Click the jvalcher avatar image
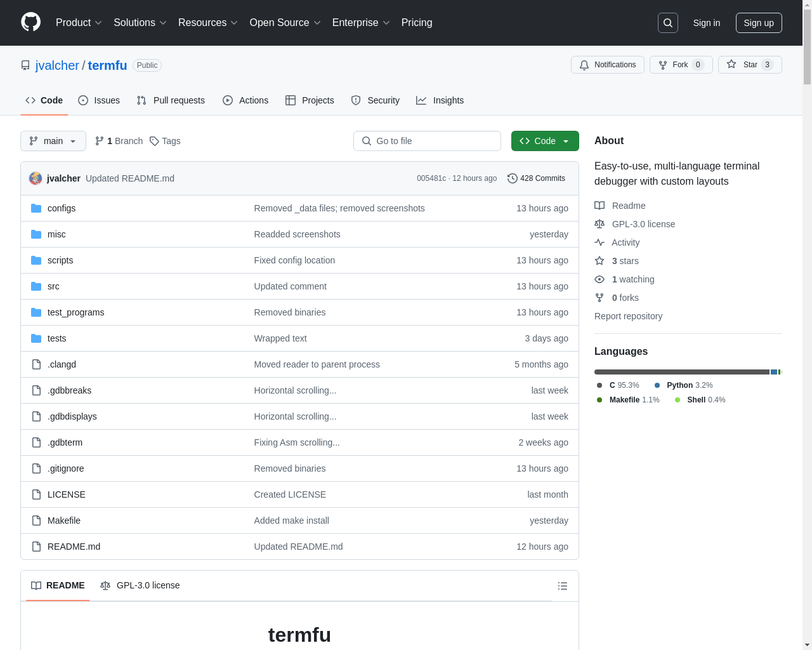Viewport: 812px width, 650px height. (x=36, y=178)
